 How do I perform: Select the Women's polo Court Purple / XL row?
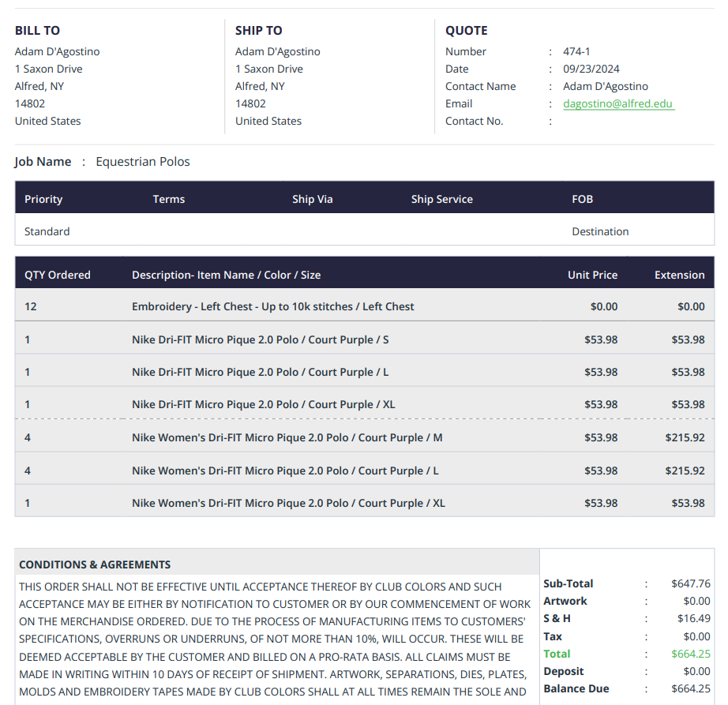pyautogui.click(x=288, y=503)
